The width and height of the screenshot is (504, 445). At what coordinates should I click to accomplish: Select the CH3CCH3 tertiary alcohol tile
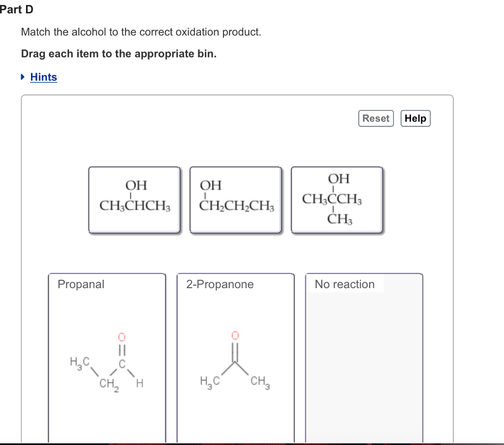(x=337, y=199)
